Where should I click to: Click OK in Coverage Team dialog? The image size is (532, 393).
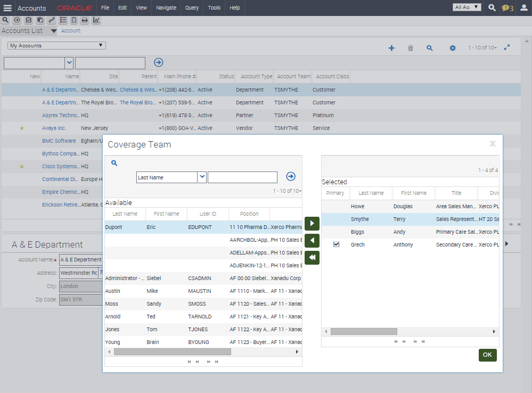pyautogui.click(x=488, y=355)
